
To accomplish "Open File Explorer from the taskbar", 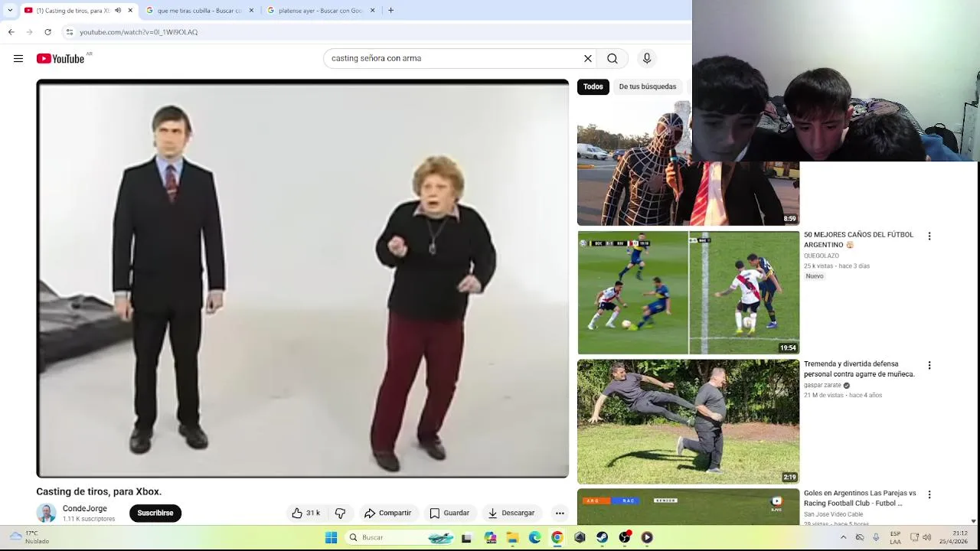I will 512,537.
